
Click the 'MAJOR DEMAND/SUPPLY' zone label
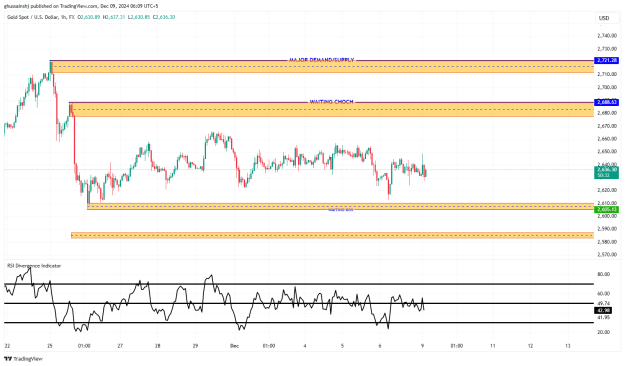pyautogui.click(x=321, y=60)
